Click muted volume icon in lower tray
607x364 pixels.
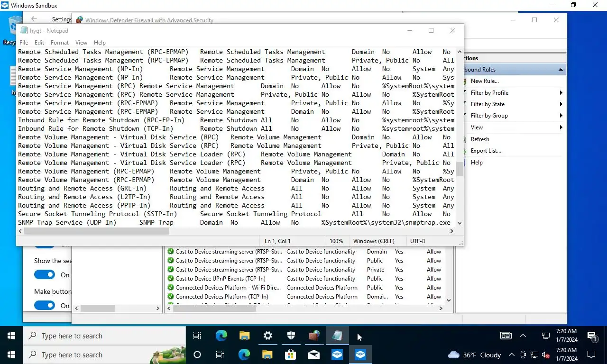546,355
